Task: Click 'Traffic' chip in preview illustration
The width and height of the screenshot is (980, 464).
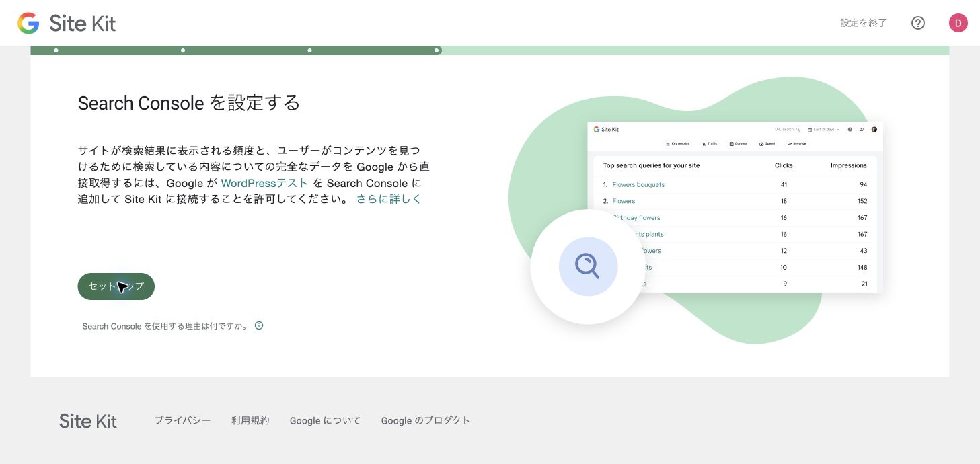Action: (x=710, y=143)
